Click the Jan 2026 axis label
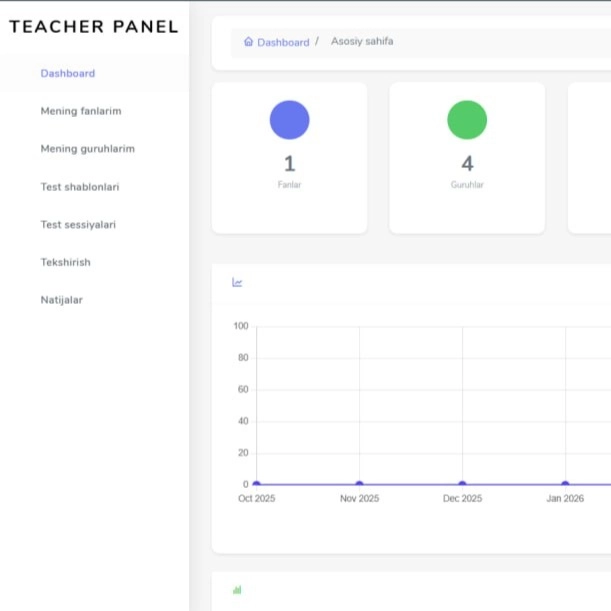 [x=565, y=498]
